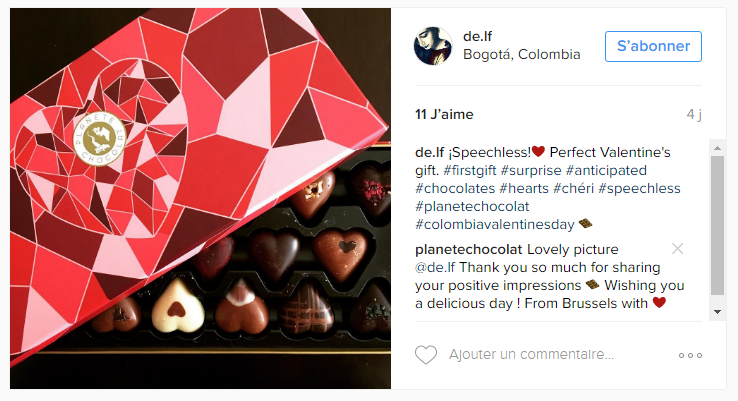Open the de.lf profile avatar

433,46
